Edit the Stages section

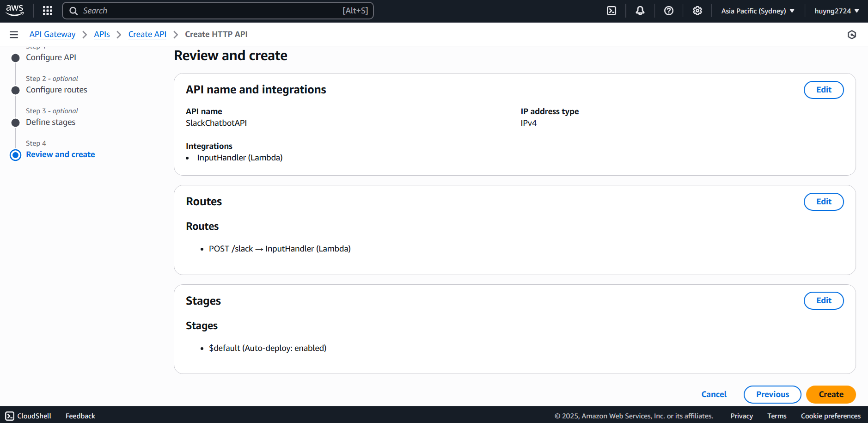[824, 300]
